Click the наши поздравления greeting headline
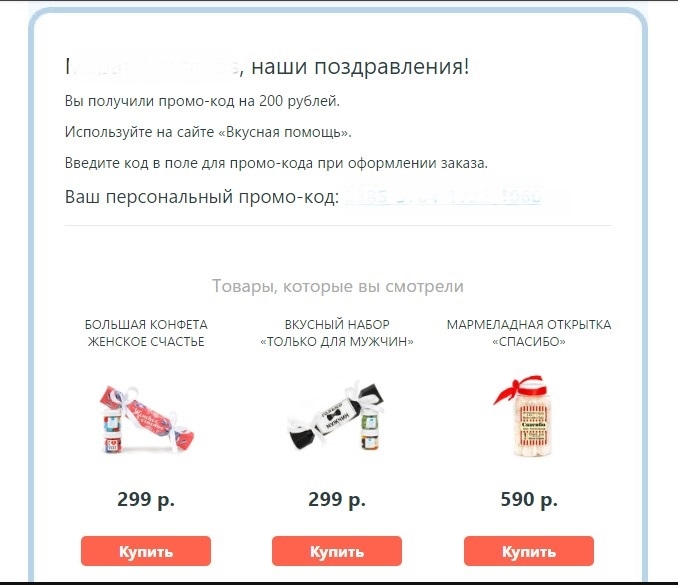This screenshot has height=585, width=678. click(x=360, y=67)
